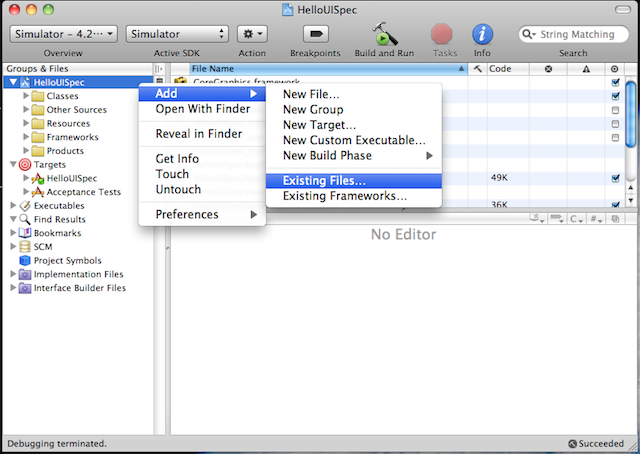Select New Group menu item

353,109
